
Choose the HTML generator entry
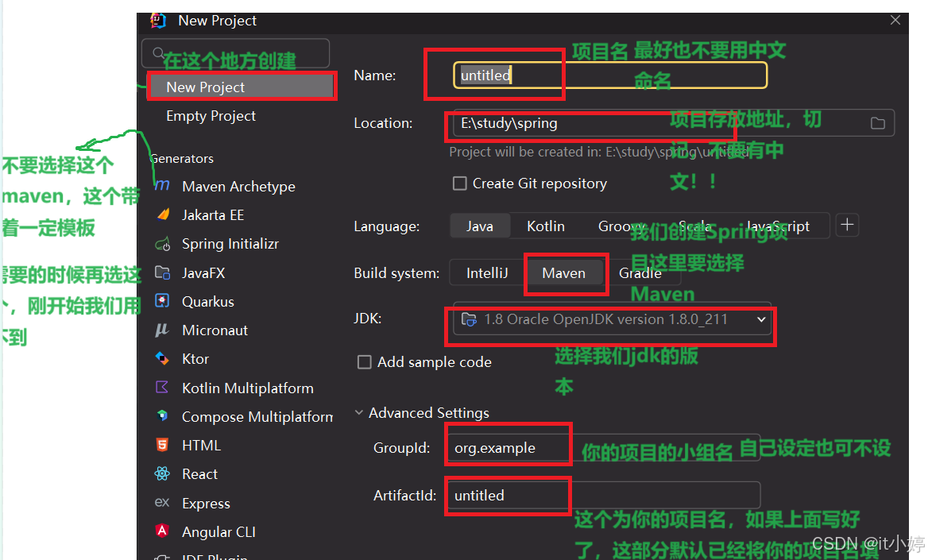201,446
